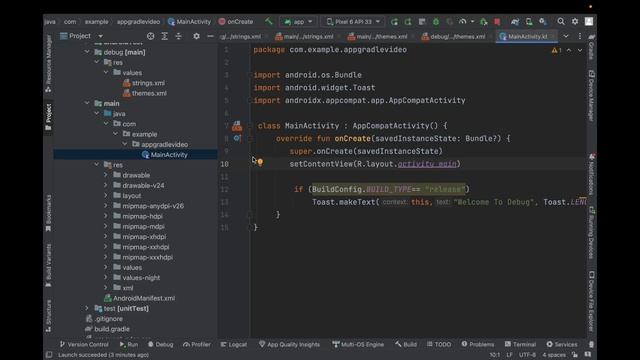Select AndroidManifest.xml in project tree
The width and height of the screenshot is (640, 360).
coord(140,298)
